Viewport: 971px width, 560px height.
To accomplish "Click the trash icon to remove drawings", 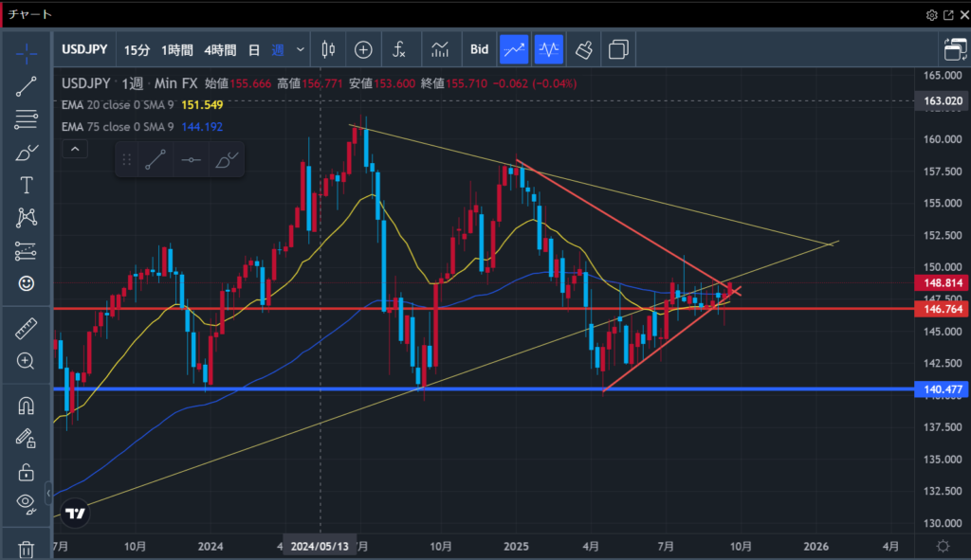I will [26, 549].
